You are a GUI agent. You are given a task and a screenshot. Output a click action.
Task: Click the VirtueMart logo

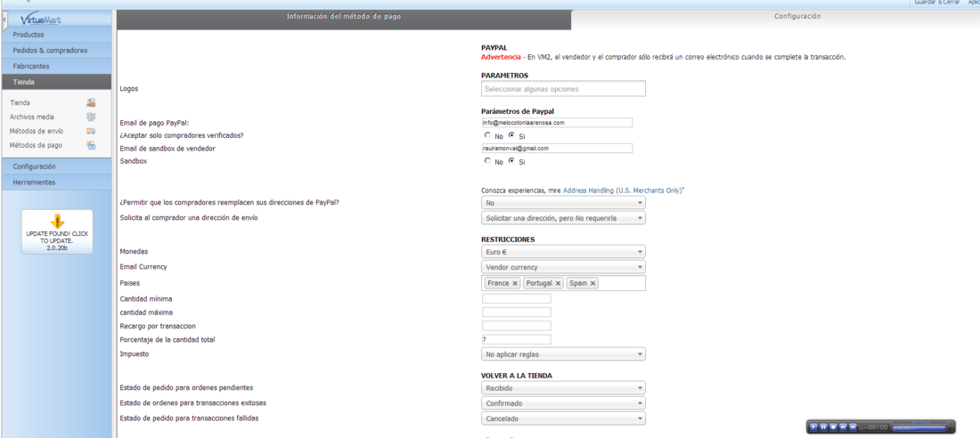[41, 20]
